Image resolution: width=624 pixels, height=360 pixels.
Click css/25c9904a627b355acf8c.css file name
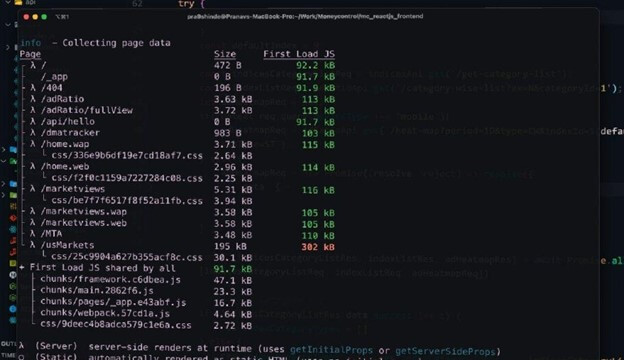pos(127,257)
